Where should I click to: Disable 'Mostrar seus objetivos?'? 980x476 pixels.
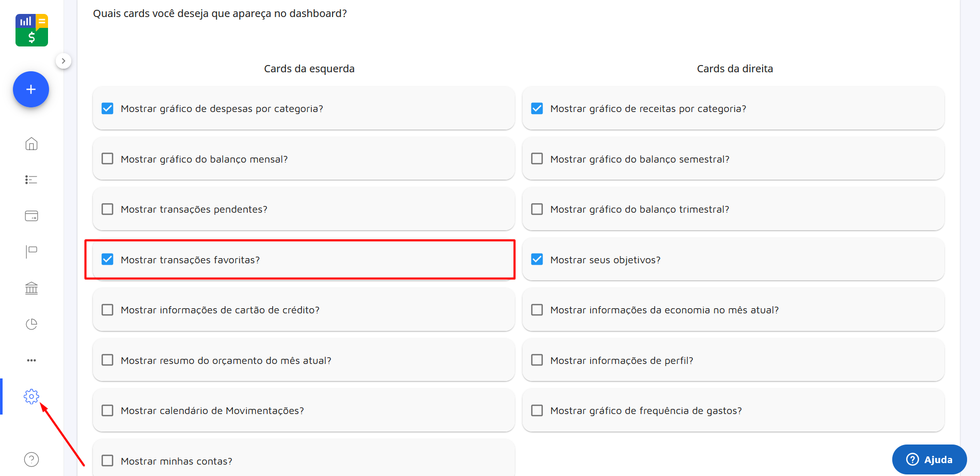(x=536, y=259)
